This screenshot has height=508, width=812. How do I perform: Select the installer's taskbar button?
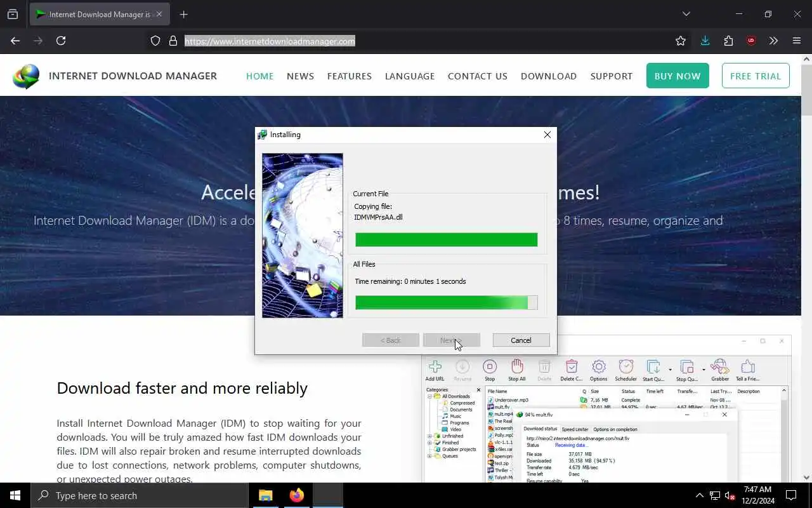(x=328, y=495)
